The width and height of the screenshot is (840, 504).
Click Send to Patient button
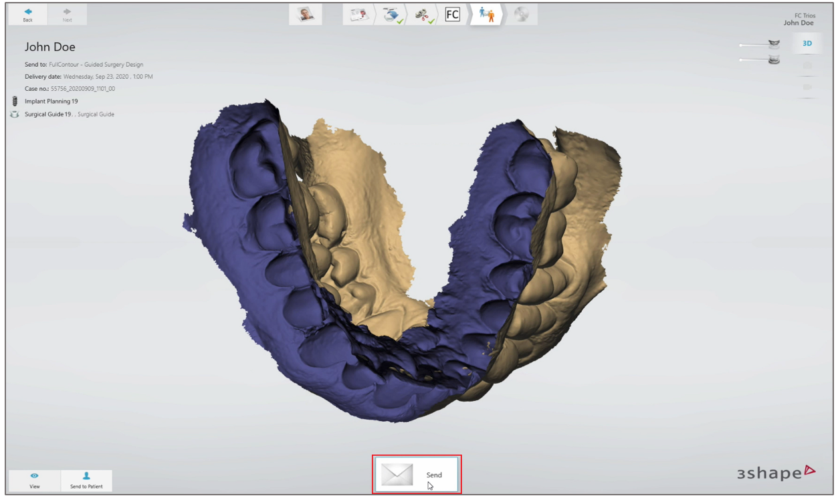pyautogui.click(x=86, y=481)
